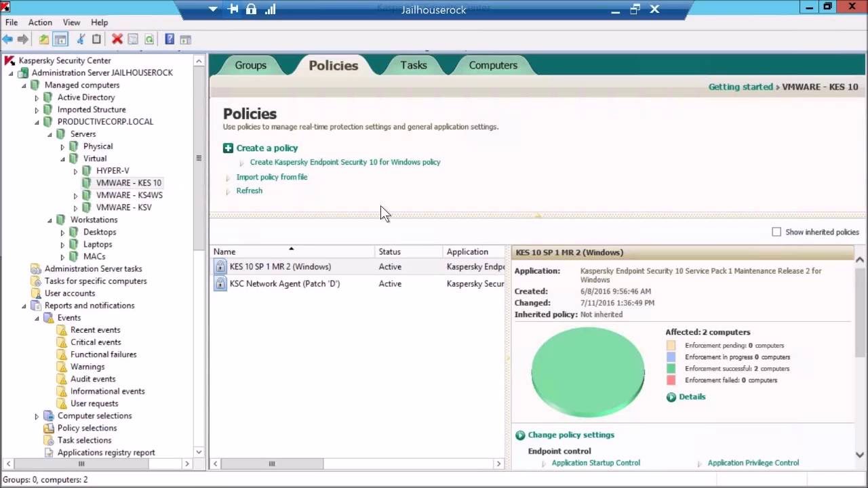
Task: Click the green plus Create a policy icon
Action: [228, 148]
